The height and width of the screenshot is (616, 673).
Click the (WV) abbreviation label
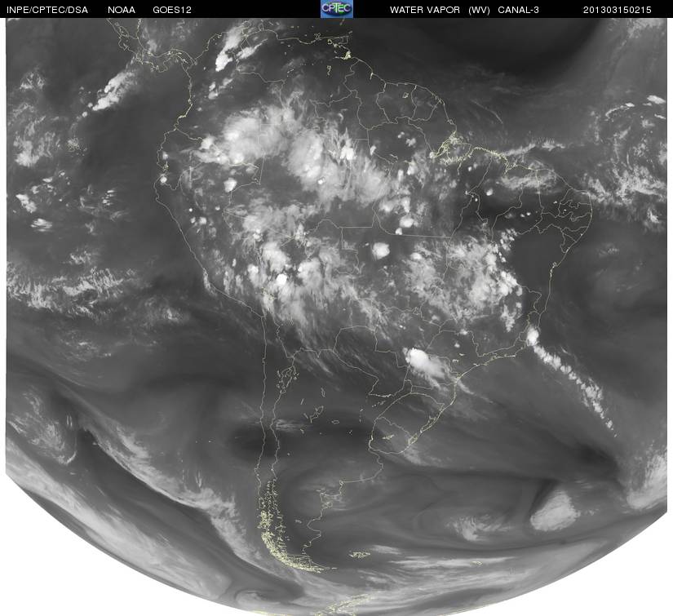pos(479,10)
